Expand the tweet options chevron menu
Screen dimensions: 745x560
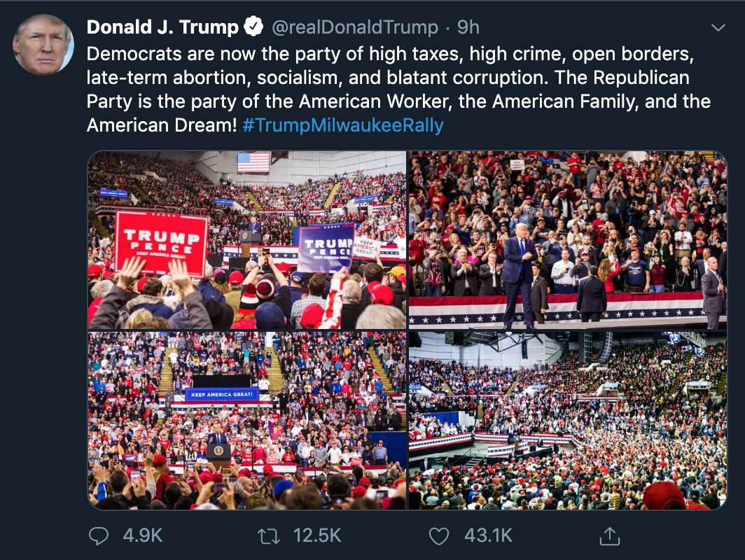(x=718, y=27)
